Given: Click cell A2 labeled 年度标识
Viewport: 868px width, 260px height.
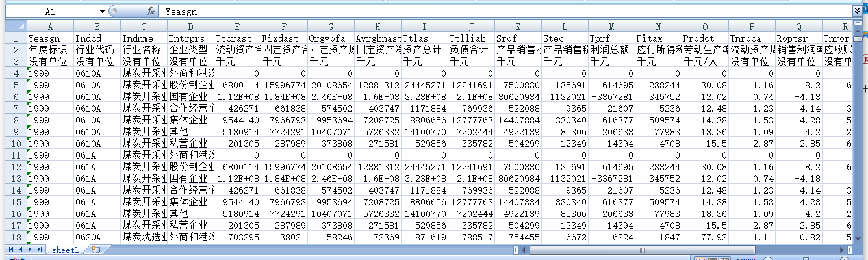Looking at the screenshot, I should coord(50,49).
